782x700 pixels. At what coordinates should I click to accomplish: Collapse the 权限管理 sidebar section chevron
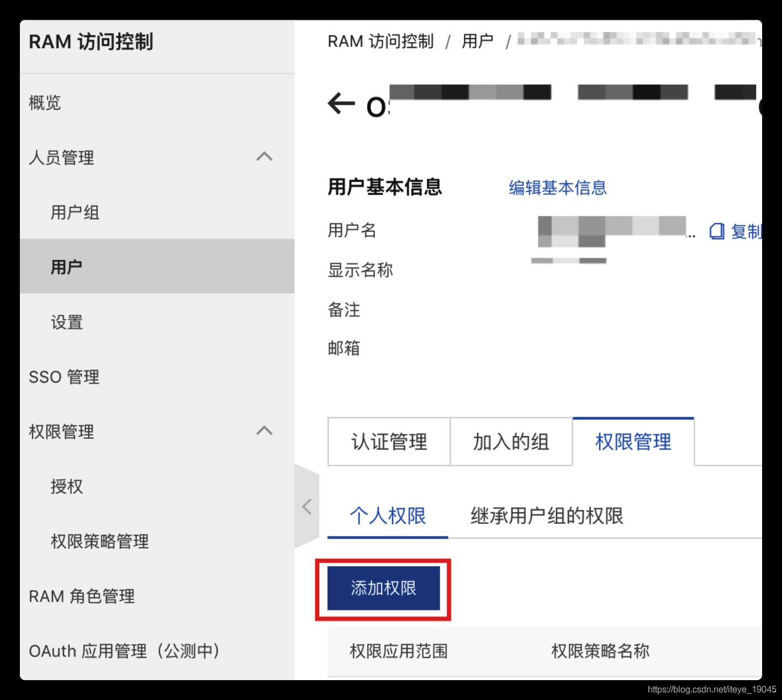pos(265,431)
